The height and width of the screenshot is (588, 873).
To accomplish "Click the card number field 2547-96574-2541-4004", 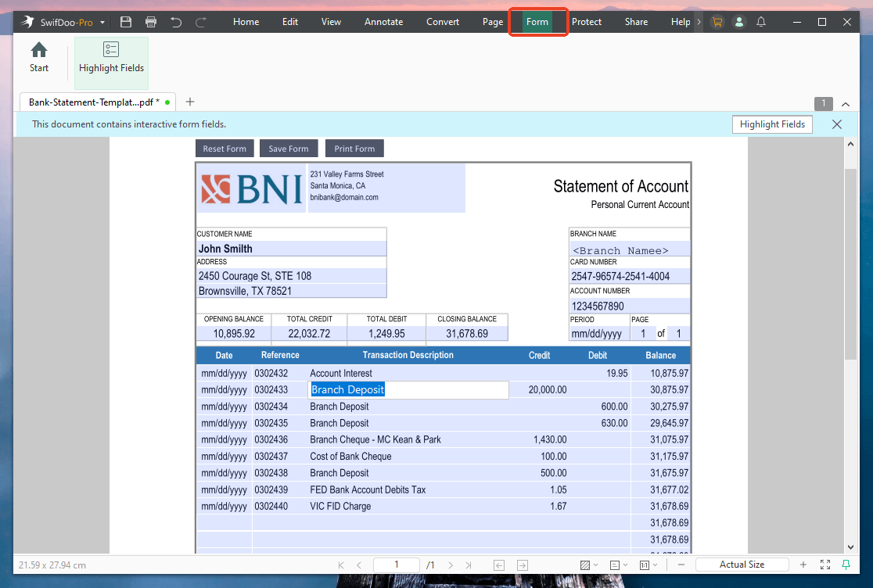I will pos(629,276).
